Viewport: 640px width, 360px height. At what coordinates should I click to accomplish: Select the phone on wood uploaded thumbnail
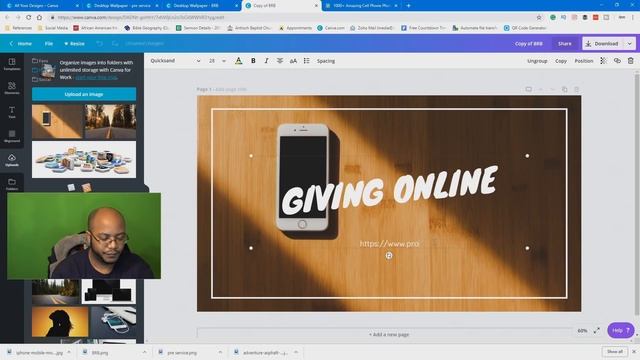(57, 122)
